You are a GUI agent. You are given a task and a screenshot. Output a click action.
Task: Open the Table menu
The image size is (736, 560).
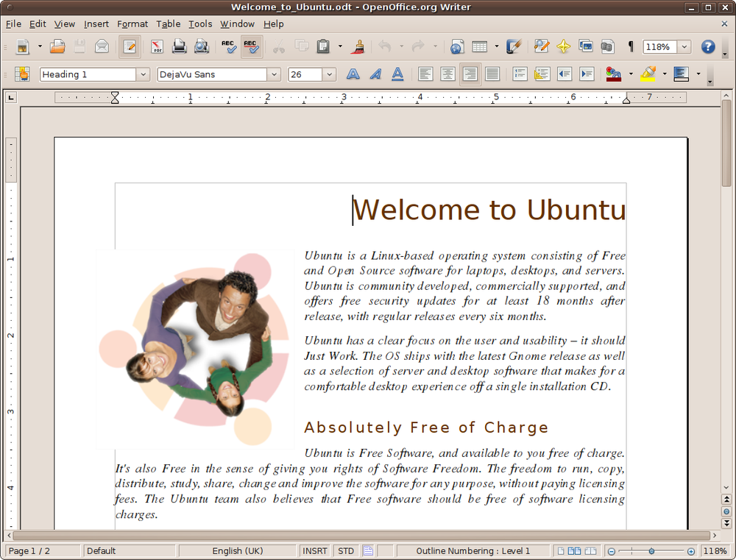[168, 24]
